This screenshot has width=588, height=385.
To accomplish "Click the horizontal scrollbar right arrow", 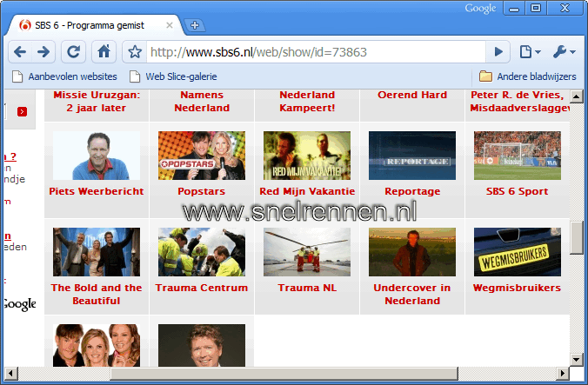I will 563,374.
